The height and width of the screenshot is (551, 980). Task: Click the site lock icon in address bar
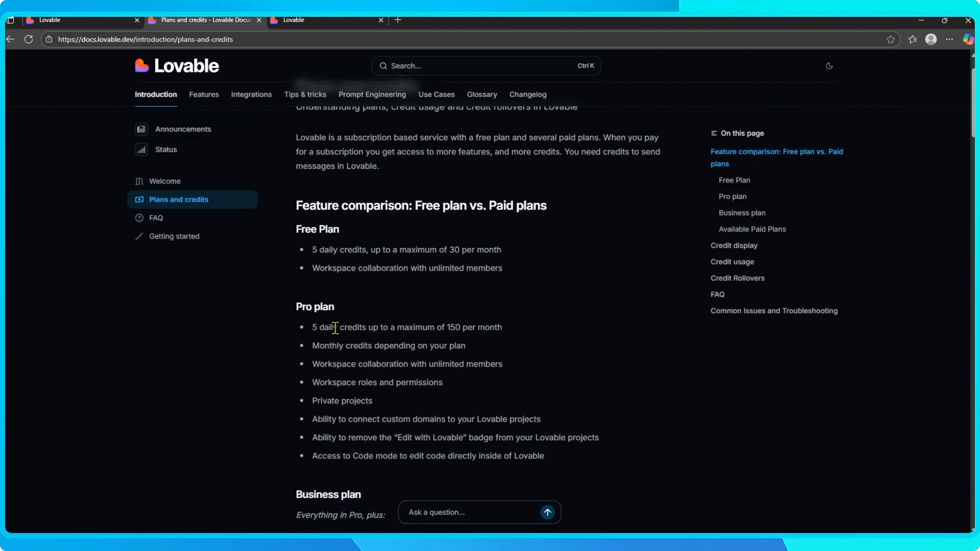coord(49,39)
